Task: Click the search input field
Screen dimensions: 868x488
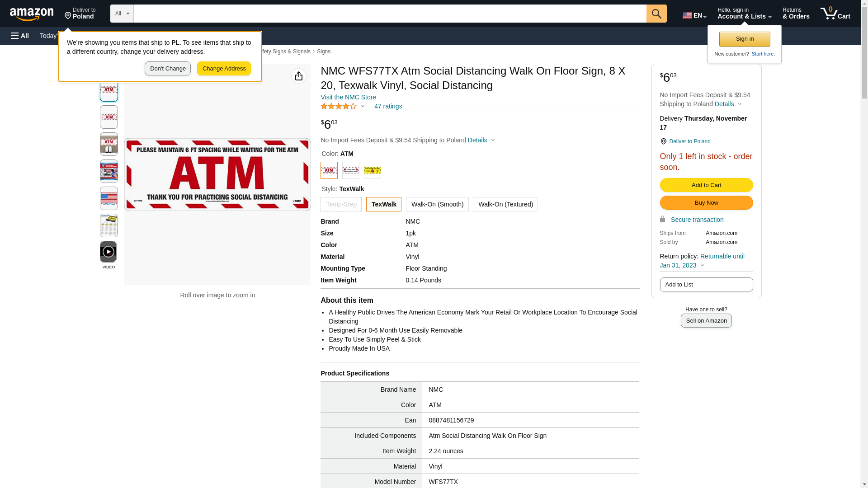Action: pos(389,14)
